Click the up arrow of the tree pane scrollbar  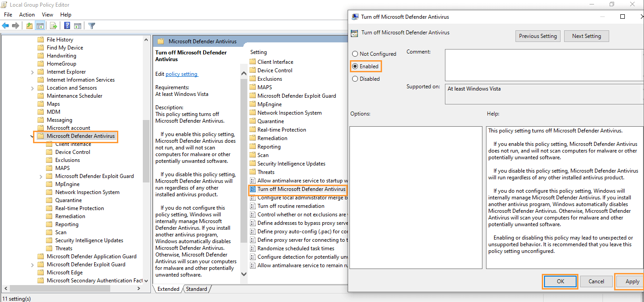[146, 40]
